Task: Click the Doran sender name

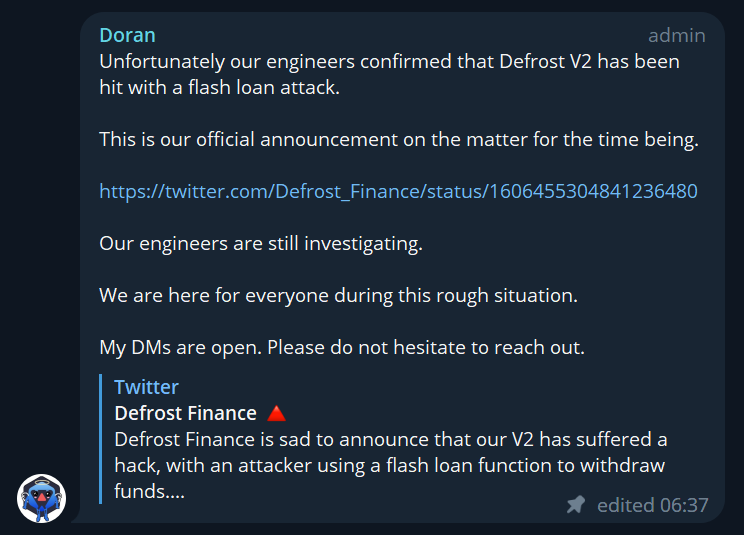Action: (x=127, y=36)
